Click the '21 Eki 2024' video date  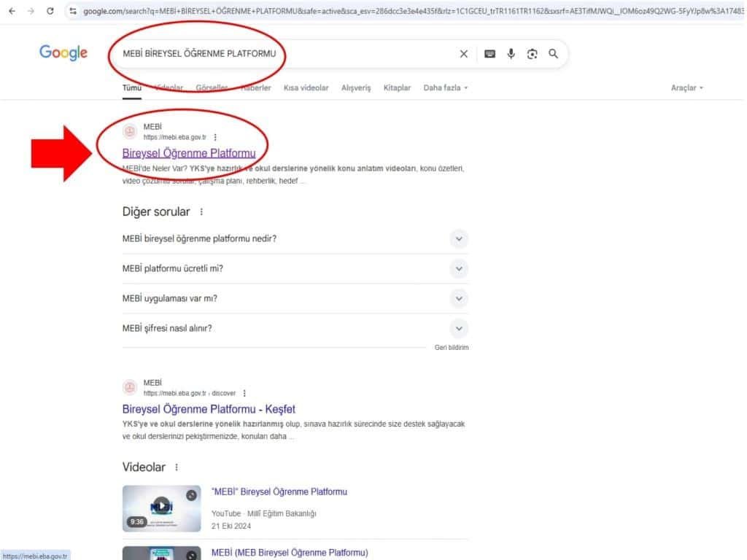click(x=231, y=526)
